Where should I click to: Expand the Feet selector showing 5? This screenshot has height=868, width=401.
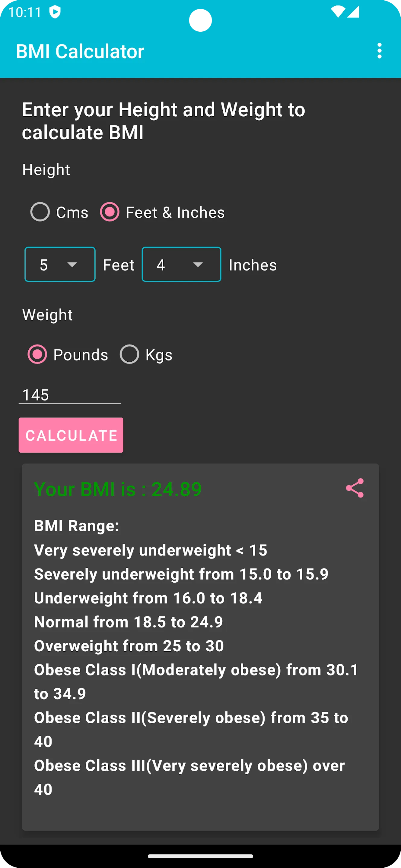(60, 264)
